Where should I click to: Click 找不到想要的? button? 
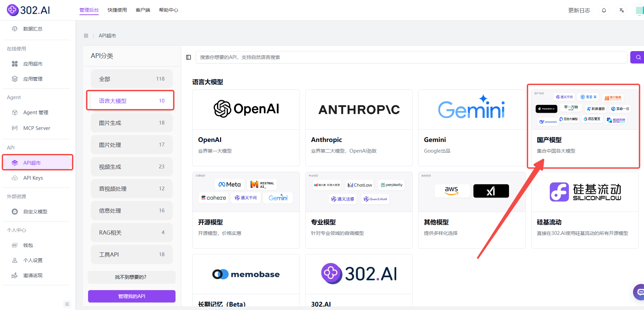coord(132,277)
